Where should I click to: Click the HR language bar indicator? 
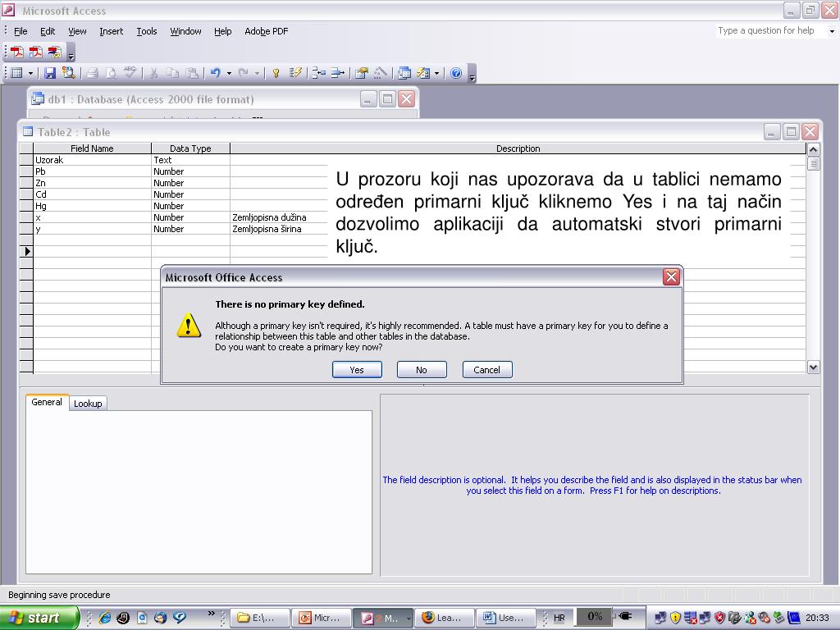pyautogui.click(x=559, y=618)
